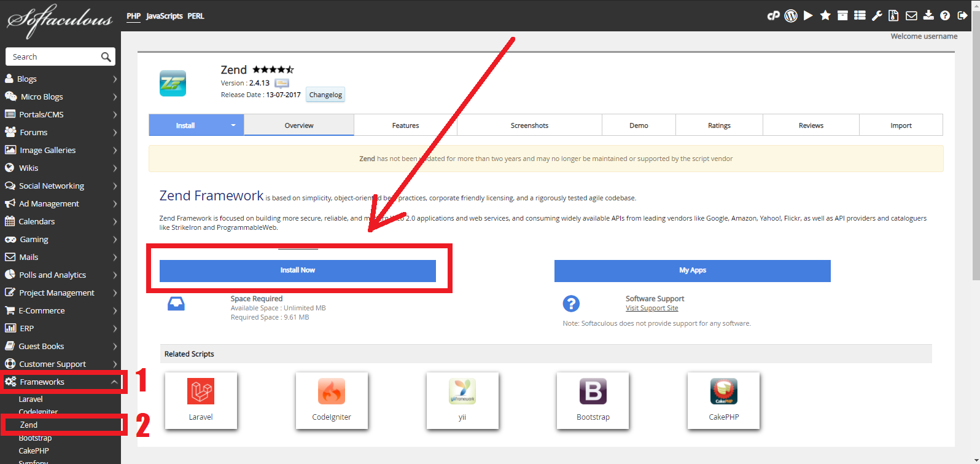The image size is (980, 464).
Task: Click the logout arrow icon
Action: [962, 16]
